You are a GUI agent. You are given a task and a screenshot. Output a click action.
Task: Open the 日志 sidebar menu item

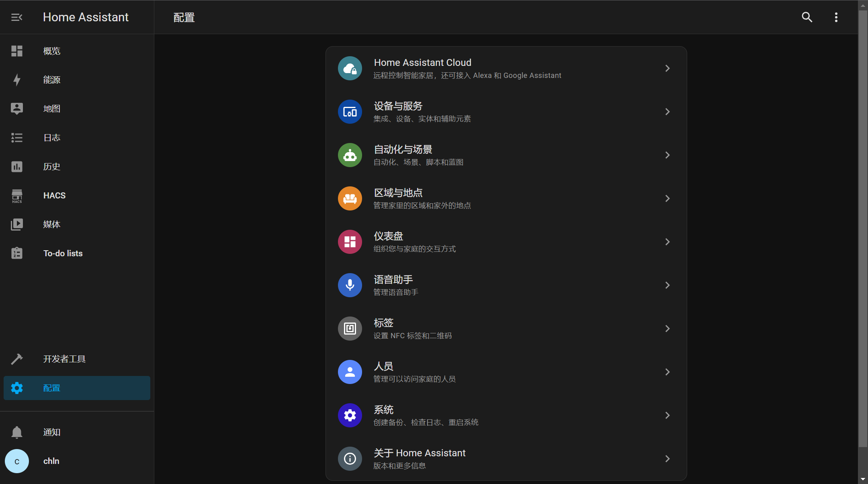[x=77, y=138]
